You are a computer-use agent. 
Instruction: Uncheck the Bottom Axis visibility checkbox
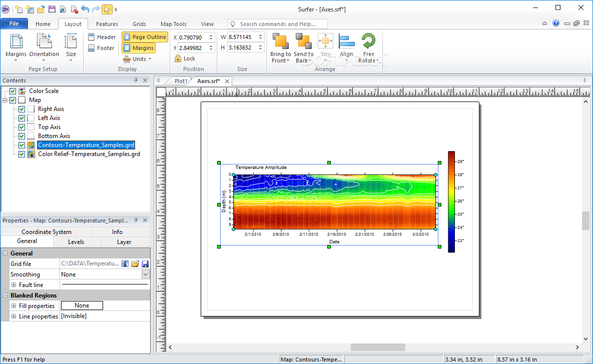(22, 136)
